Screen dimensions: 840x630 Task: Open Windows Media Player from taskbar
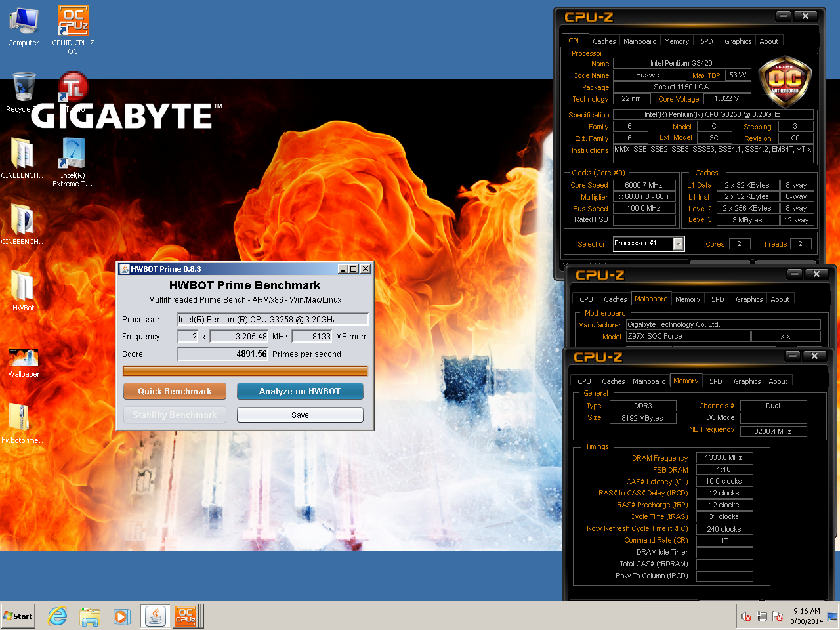click(121, 616)
